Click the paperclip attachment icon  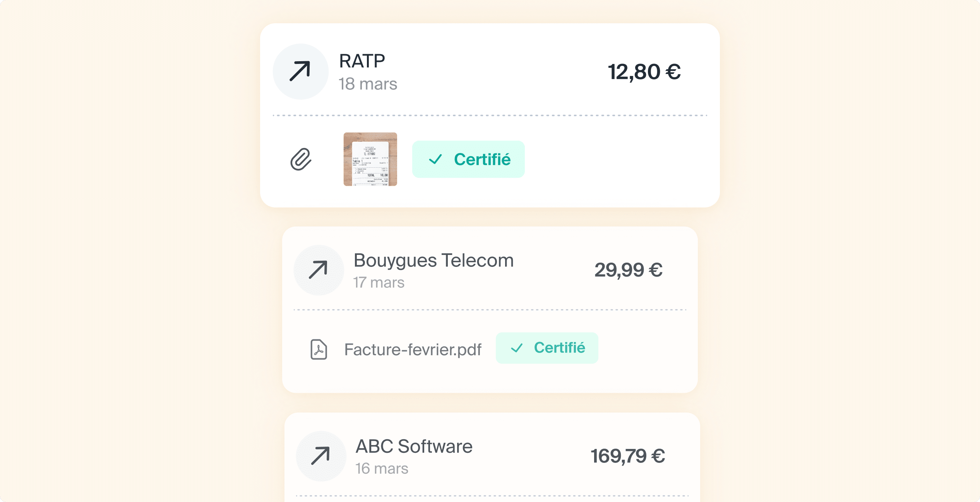click(x=301, y=159)
